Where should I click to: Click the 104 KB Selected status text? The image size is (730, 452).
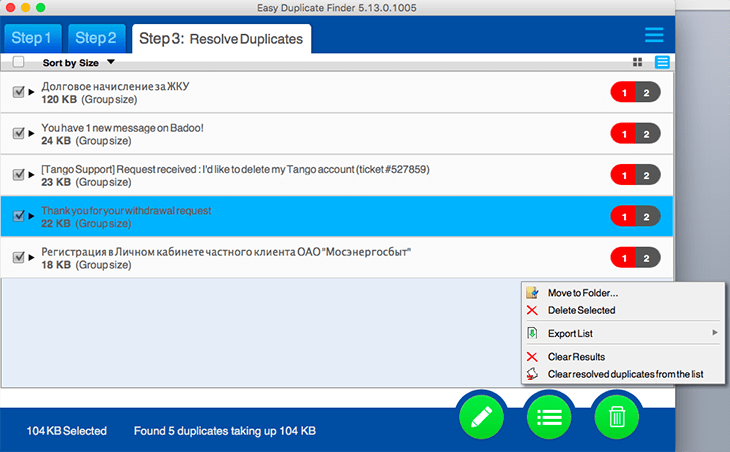click(x=67, y=431)
